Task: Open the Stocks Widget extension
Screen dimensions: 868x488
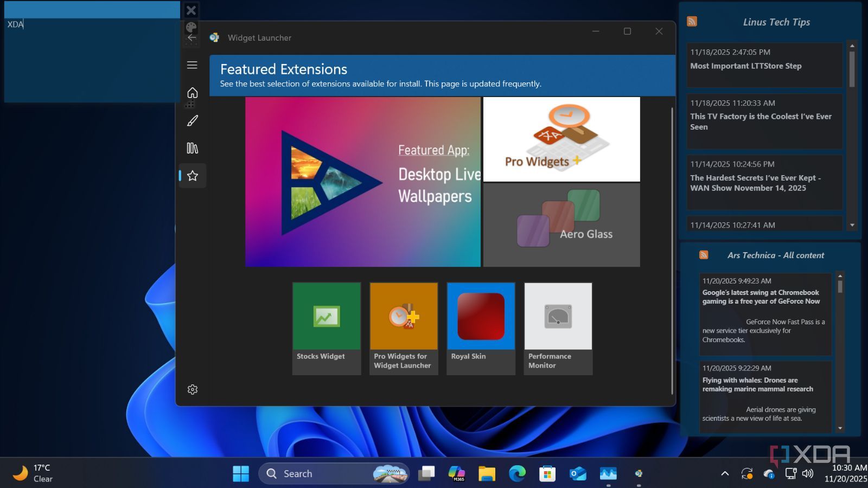Action: (x=326, y=328)
